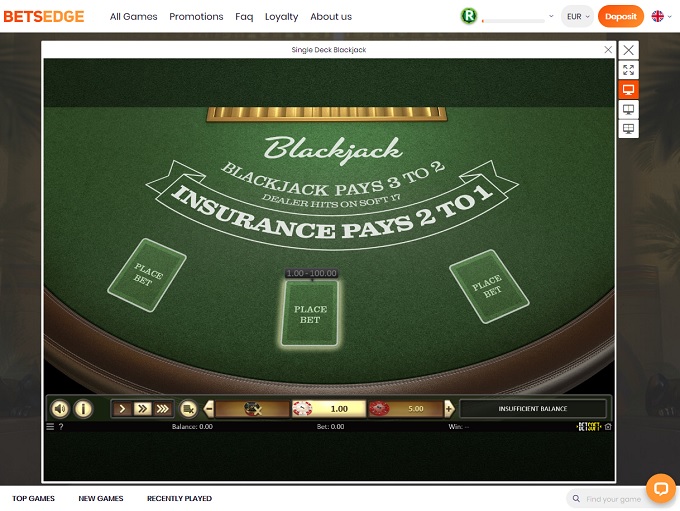Expand the user account dropdown arrow
The height and width of the screenshot is (511, 680).
(x=551, y=17)
